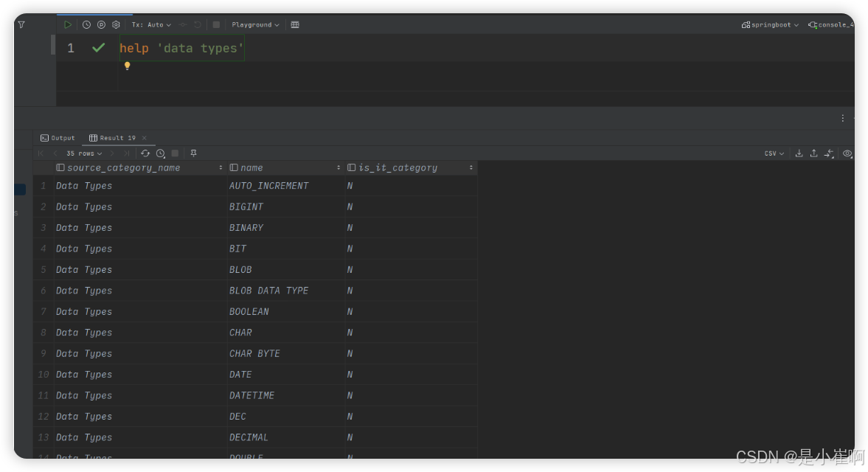
Task: Select the DEC cell
Action: click(x=285, y=417)
